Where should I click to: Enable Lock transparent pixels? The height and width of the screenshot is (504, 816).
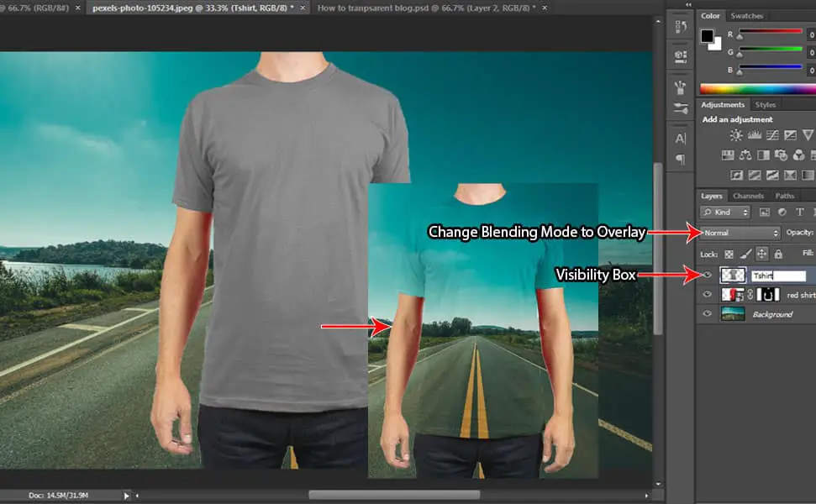pyautogui.click(x=729, y=254)
